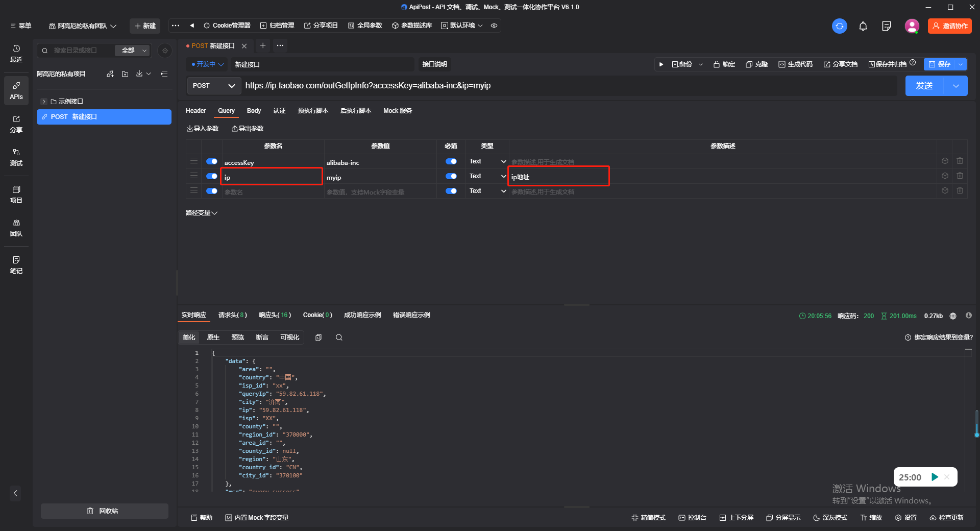This screenshot has width=980, height=531.
Task: Switch to the 响应头 response tab
Action: (x=275, y=316)
